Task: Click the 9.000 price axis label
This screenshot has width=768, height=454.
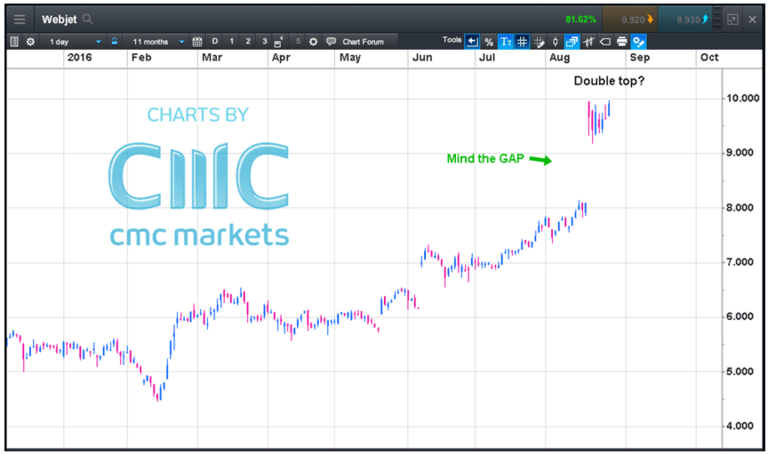Action: coord(740,153)
